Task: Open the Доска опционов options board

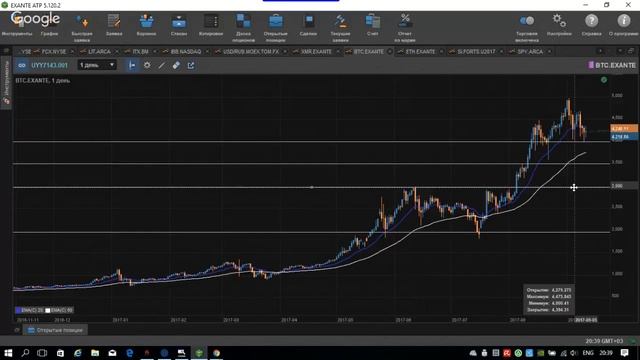Action: point(243,28)
